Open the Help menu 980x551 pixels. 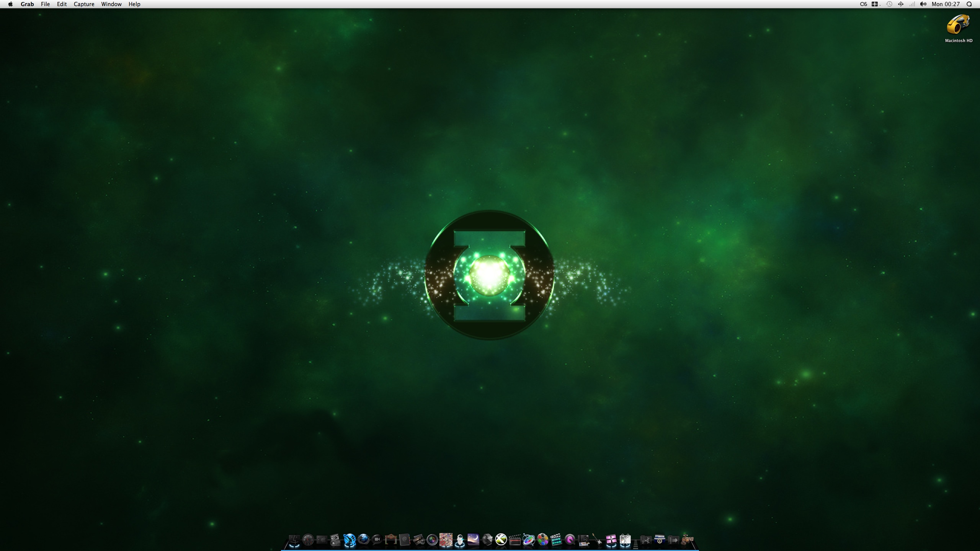[x=134, y=4]
